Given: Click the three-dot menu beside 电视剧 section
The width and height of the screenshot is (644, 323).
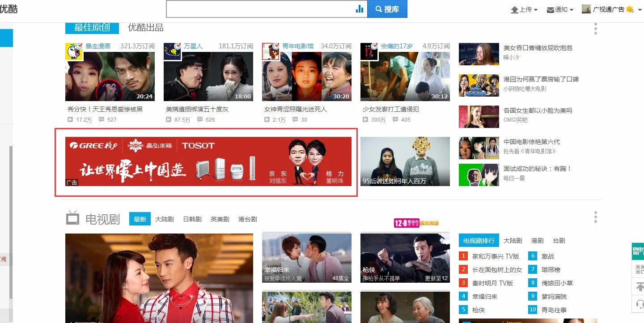Looking at the screenshot, I should [x=595, y=217].
